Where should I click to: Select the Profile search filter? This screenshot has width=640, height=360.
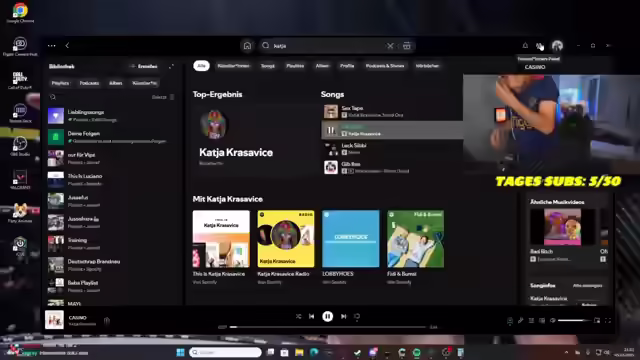point(347,66)
